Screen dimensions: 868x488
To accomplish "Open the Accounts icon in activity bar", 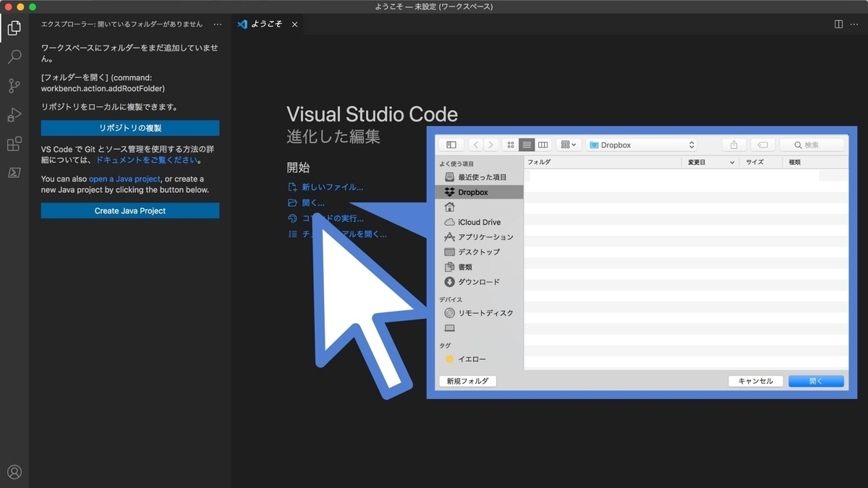I will (14, 473).
